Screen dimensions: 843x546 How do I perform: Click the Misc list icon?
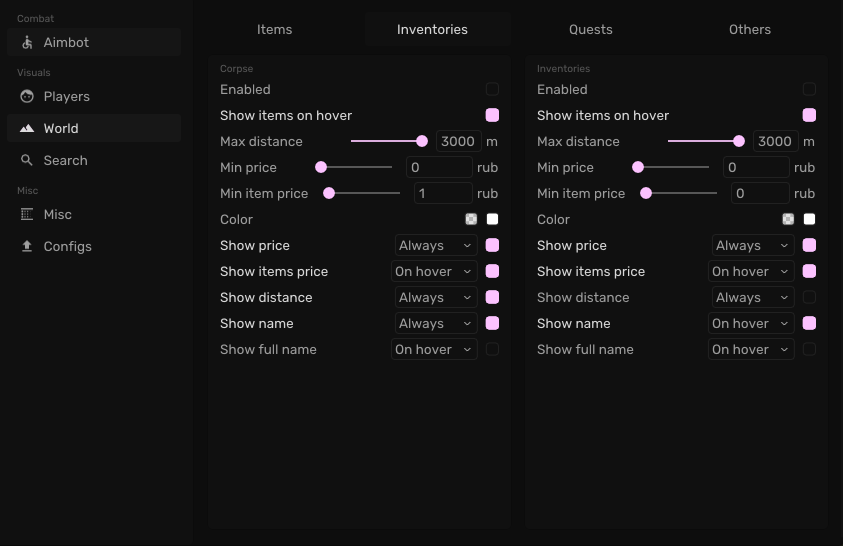[27, 215]
